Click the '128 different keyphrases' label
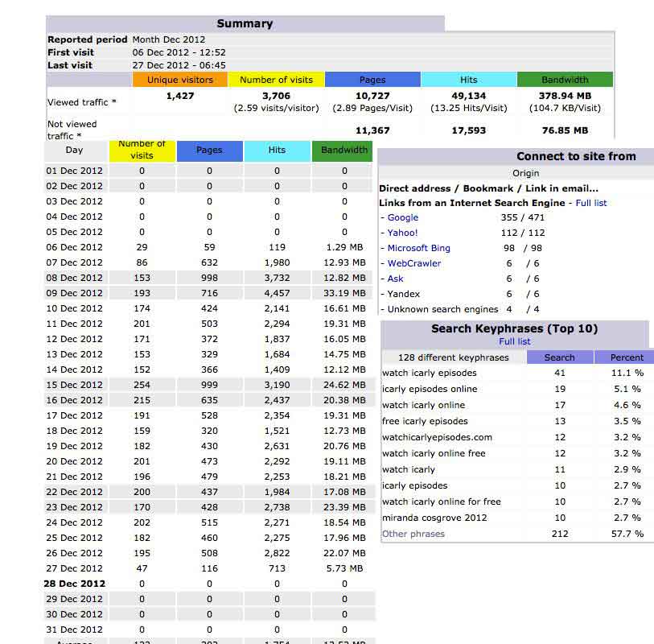This screenshot has width=654, height=644. (x=454, y=357)
